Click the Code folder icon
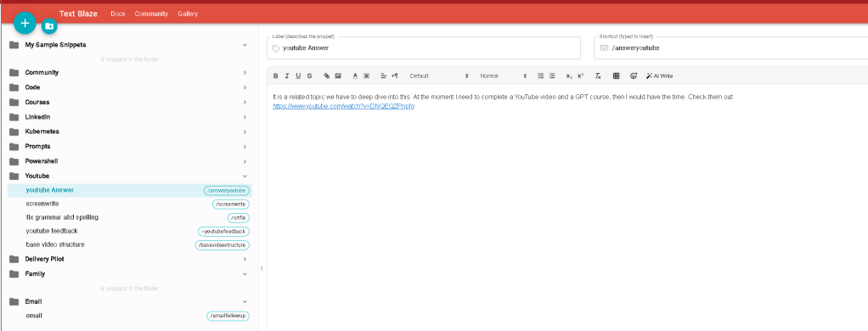 (x=14, y=87)
